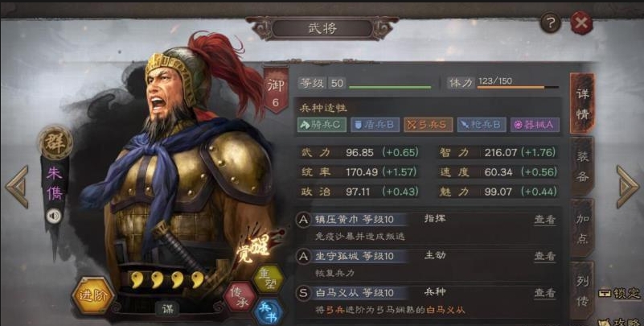Close the 武将 panel with red X
The height and width of the screenshot is (326, 644).
[581, 23]
